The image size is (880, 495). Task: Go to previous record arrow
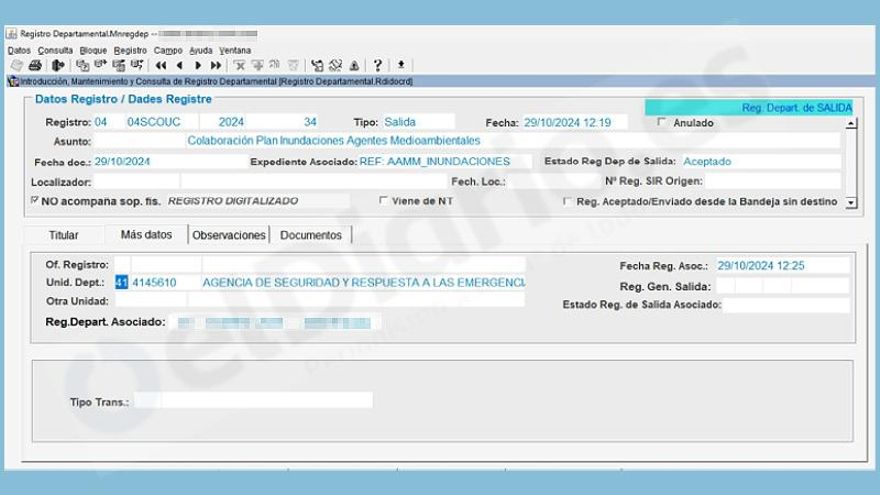pos(178,65)
